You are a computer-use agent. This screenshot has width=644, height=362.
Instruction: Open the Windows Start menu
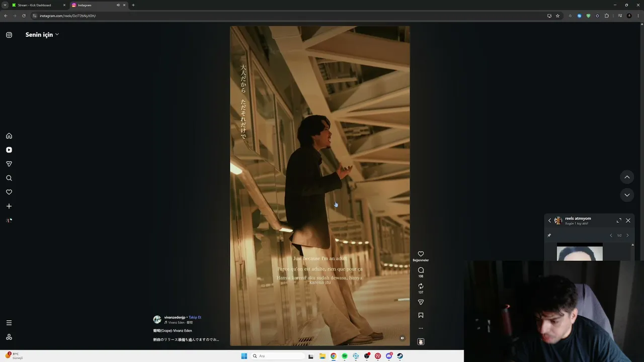point(244,356)
